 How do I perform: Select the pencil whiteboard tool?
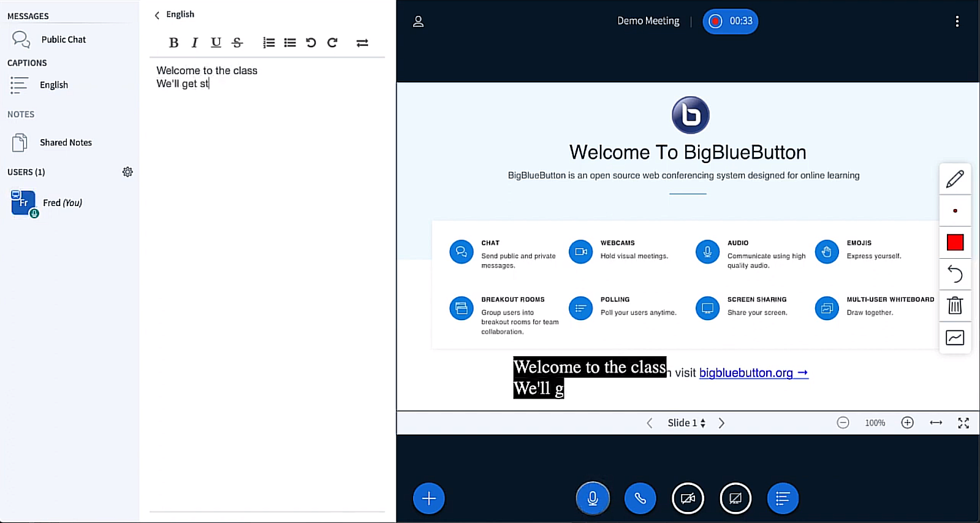(x=955, y=179)
